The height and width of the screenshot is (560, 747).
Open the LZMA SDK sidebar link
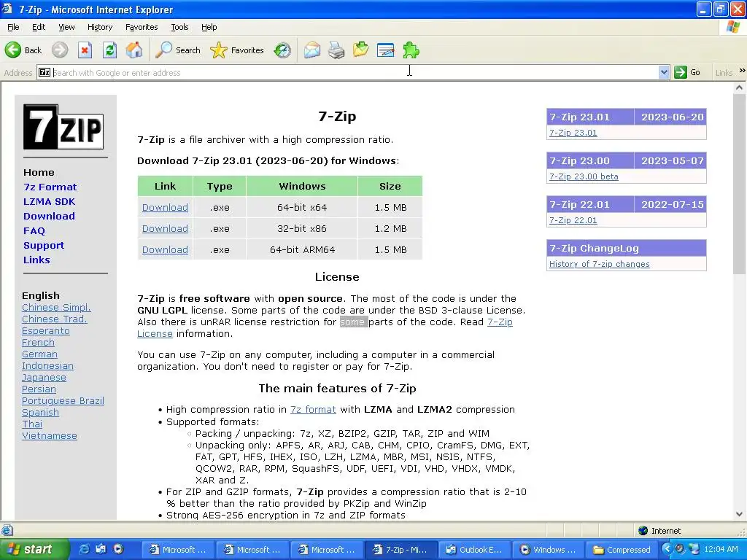click(49, 201)
